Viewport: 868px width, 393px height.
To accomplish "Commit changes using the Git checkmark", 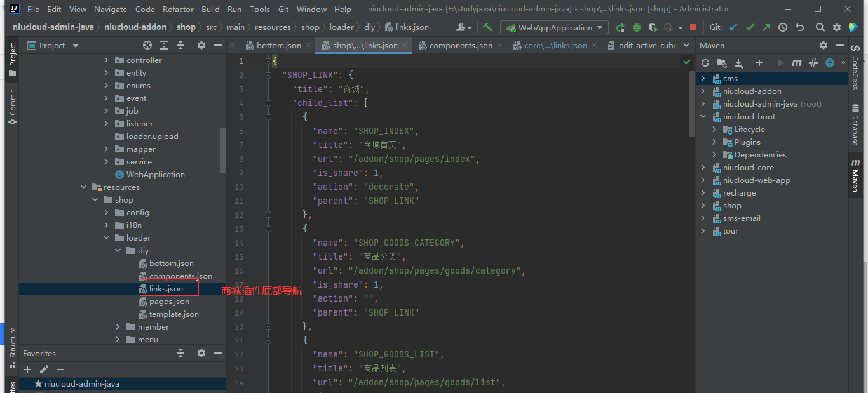I will pyautogui.click(x=750, y=27).
